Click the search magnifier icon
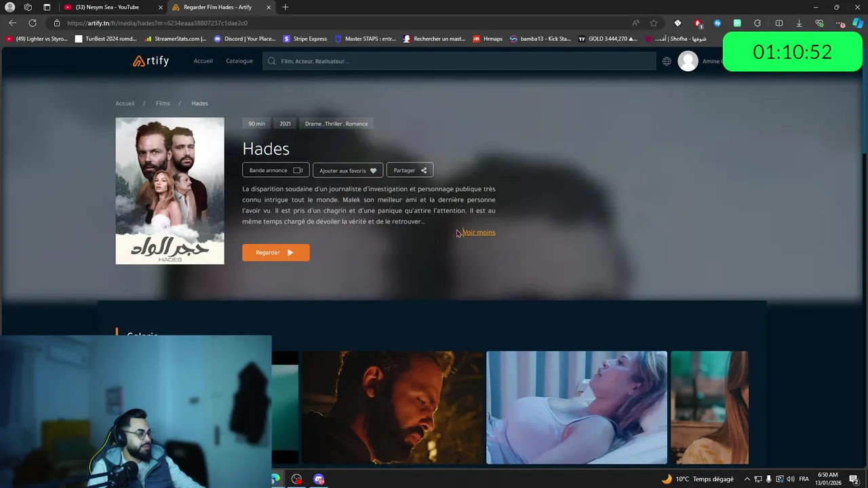 pos(272,61)
